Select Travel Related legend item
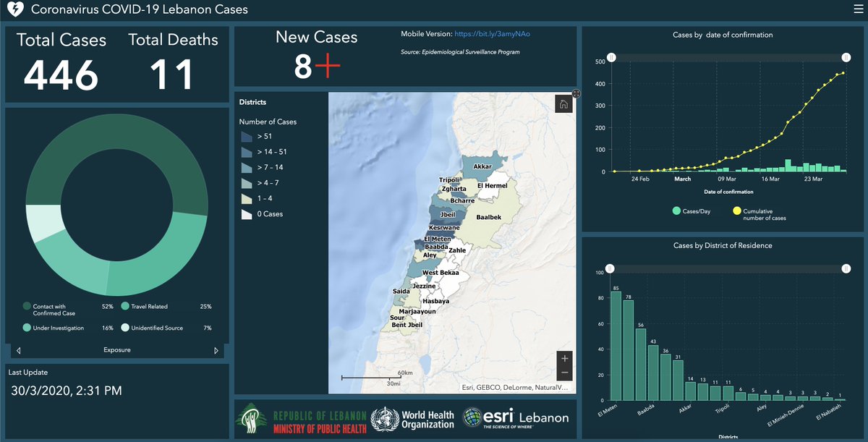This screenshot has width=868, height=442. [x=166, y=307]
